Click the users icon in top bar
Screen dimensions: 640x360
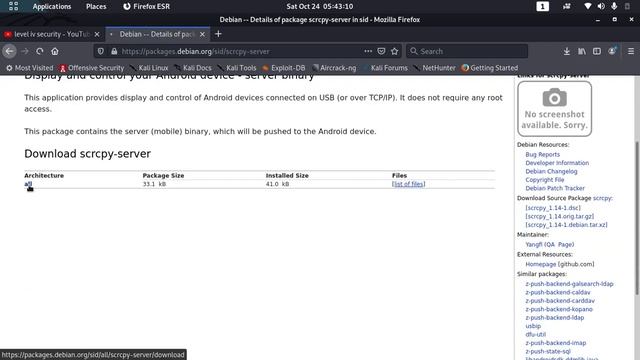click(567, 6)
